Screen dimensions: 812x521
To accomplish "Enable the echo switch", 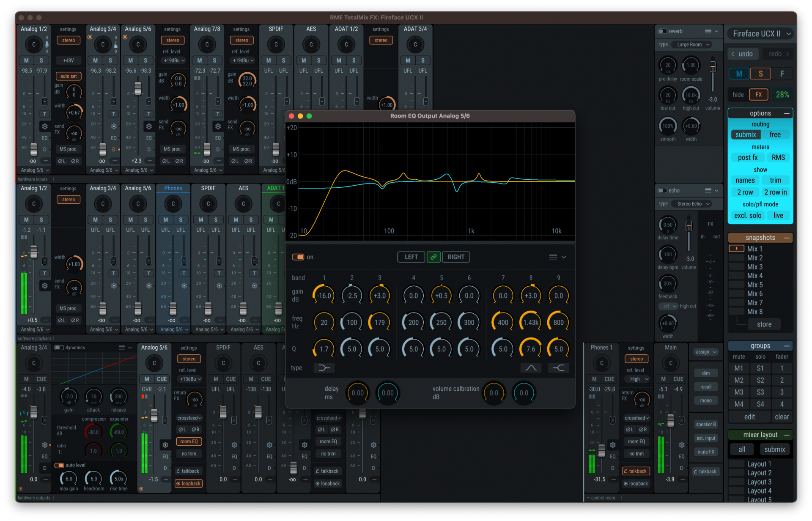I will coord(662,190).
